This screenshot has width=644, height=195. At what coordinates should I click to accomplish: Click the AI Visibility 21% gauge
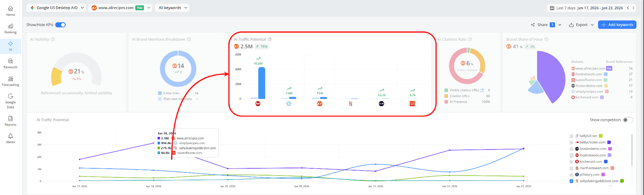(x=76, y=69)
